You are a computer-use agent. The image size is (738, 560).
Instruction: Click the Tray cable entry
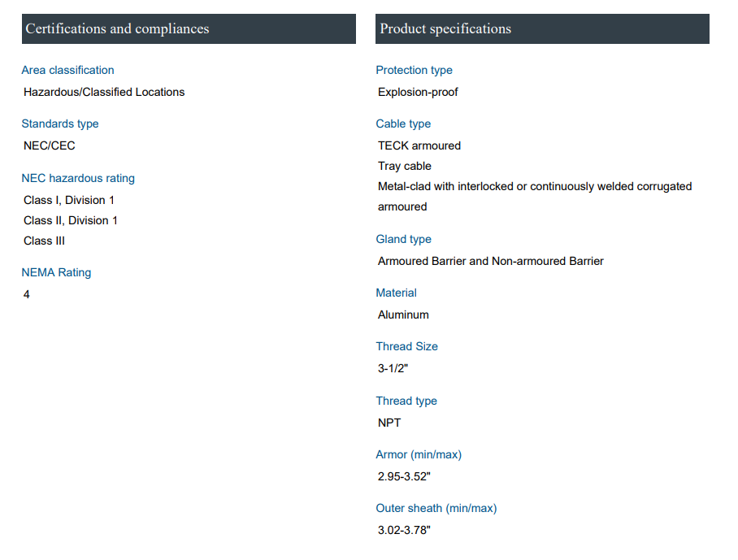coord(405,166)
